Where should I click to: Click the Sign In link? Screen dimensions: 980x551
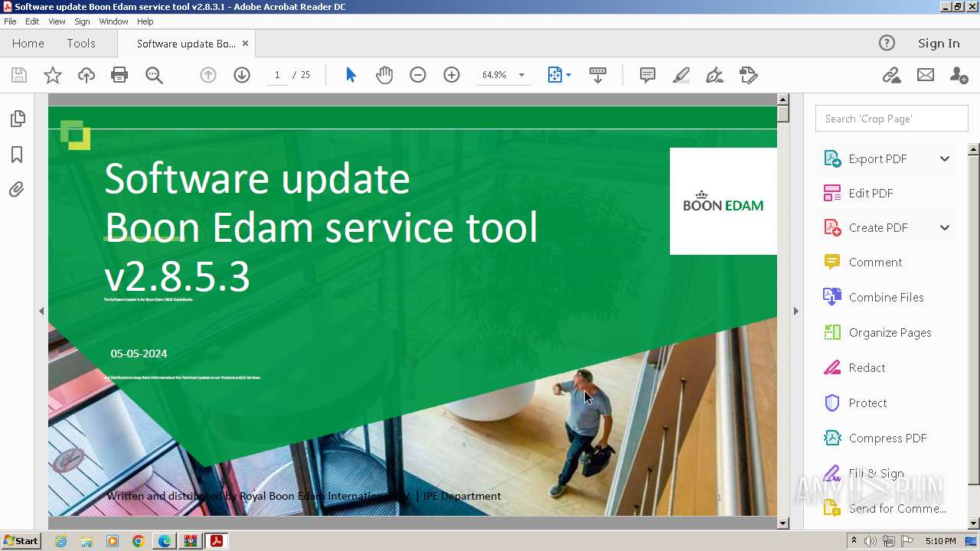939,44
